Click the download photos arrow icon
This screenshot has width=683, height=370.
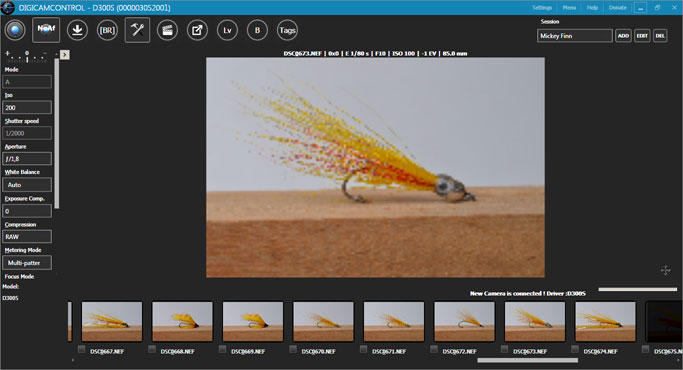(77, 30)
